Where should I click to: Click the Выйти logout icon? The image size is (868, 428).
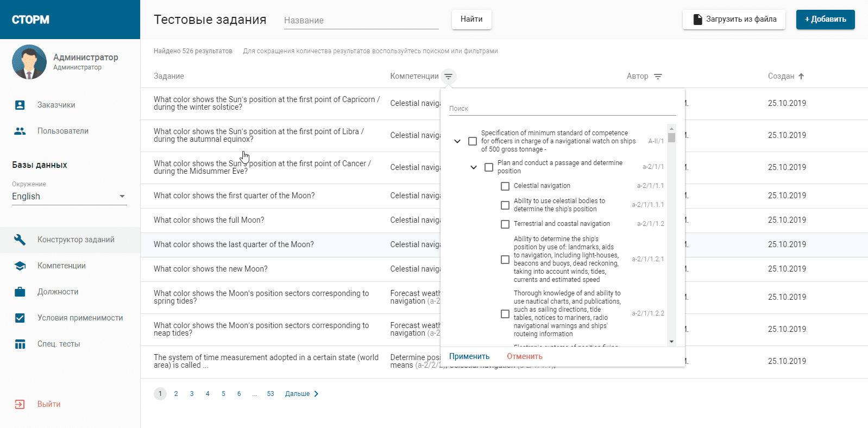click(20, 404)
